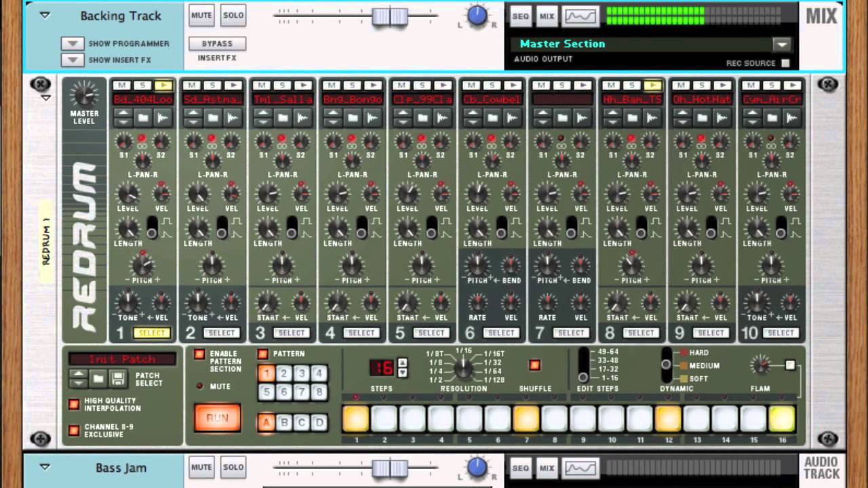Solo drum channel 2 with S button

[x=212, y=85]
